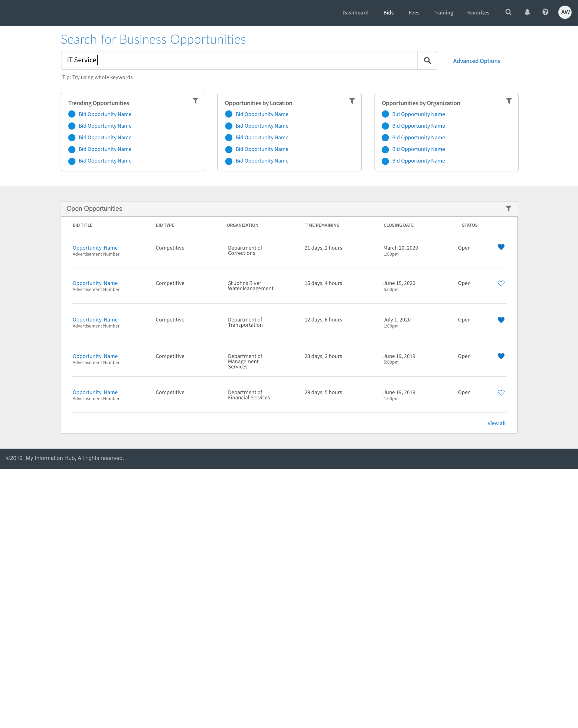Click the search icon in top navigation

pos(508,12)
